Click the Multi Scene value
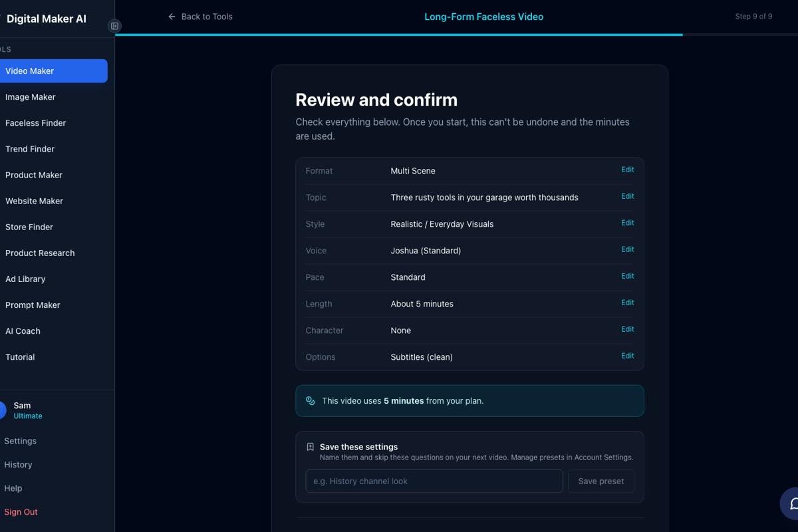The image size is (798, 532). (413, 171)
